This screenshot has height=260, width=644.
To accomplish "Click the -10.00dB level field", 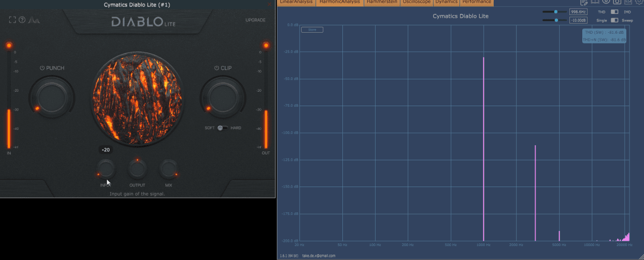I will pos(577,20).
